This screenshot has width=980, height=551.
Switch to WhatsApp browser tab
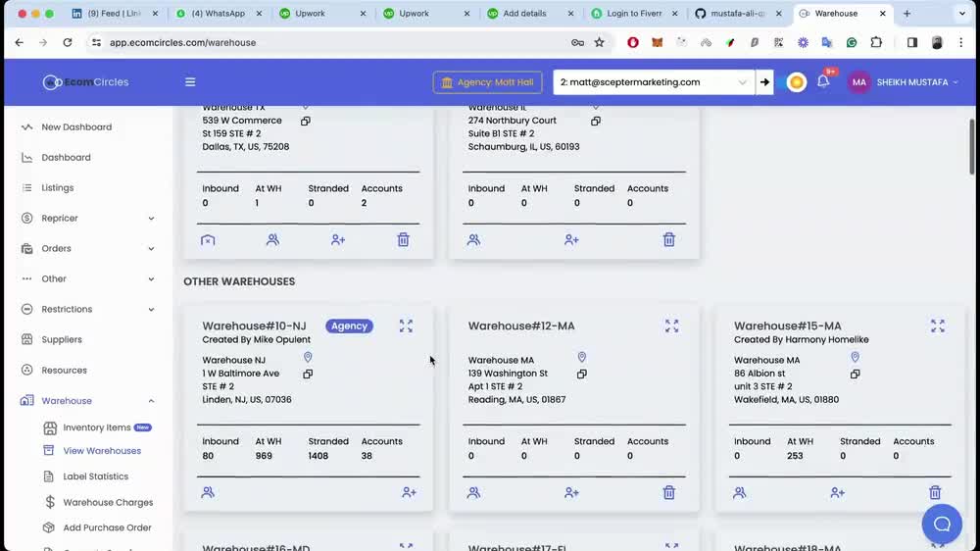coord(218,13)
